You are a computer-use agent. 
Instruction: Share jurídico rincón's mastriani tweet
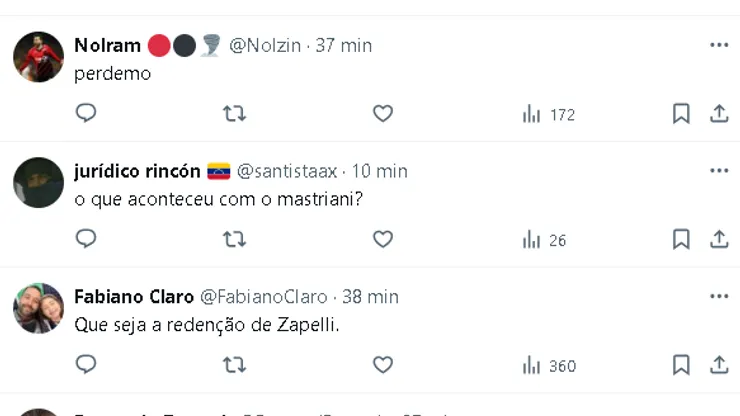[719, 239]
